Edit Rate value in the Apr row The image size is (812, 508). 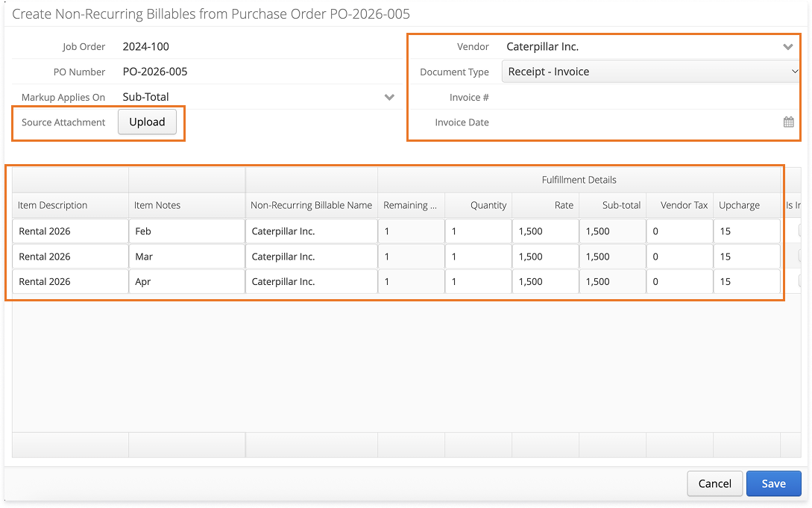pyautogui.click(x=545, y=281)
